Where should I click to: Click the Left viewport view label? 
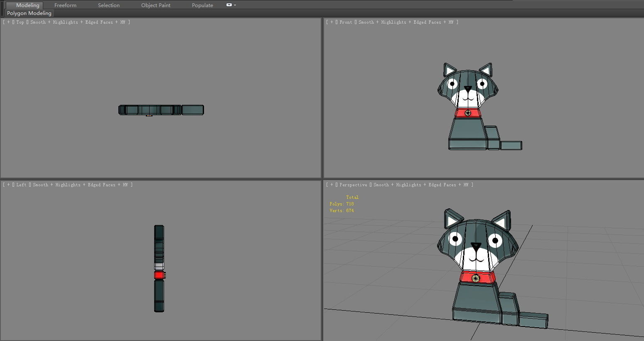point(21,185)
